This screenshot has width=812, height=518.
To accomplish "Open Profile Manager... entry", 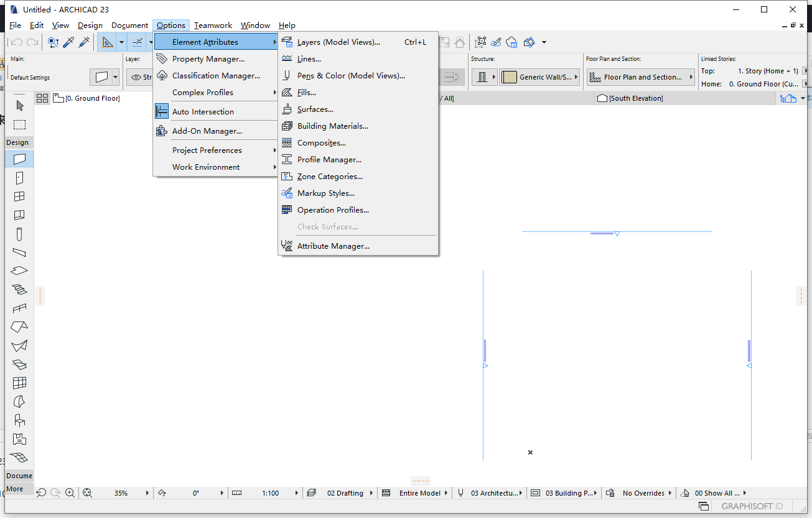I will coord(358,160).
